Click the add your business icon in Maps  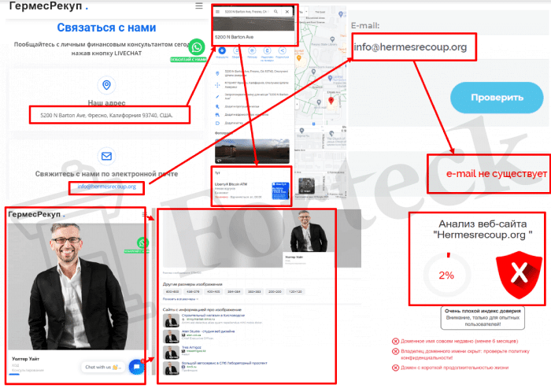click(x=217, y=114)
